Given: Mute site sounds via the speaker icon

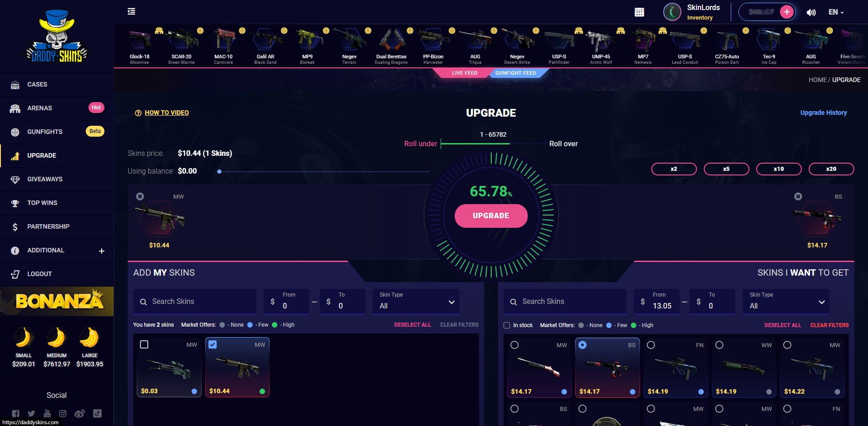Looking at the screenshot, I should coord(811,12).
